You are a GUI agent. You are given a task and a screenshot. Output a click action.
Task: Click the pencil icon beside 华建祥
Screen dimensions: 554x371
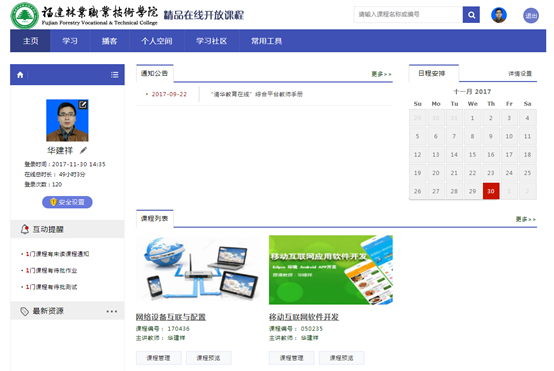83,150
